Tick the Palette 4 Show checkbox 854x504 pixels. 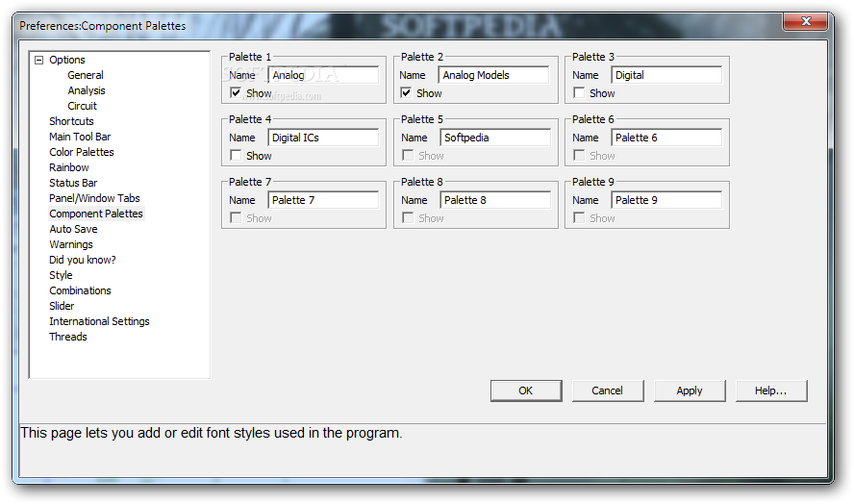coord(236,155)
